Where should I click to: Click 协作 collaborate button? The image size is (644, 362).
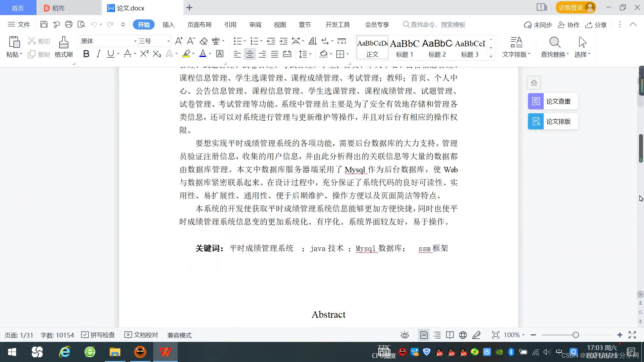569,25
